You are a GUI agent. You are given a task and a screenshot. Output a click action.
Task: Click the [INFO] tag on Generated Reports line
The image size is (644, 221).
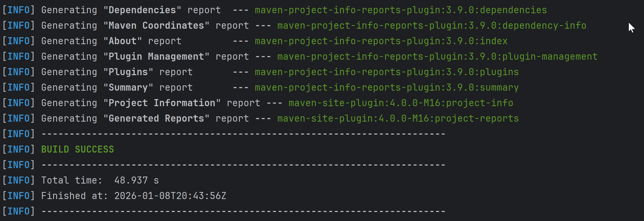(x=19, y=119)
